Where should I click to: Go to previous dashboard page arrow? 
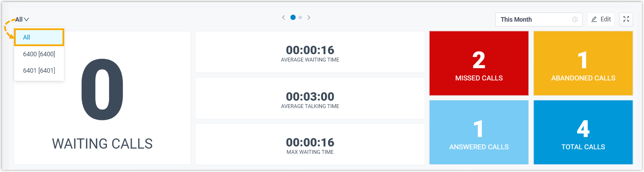(x=283, y=17)
